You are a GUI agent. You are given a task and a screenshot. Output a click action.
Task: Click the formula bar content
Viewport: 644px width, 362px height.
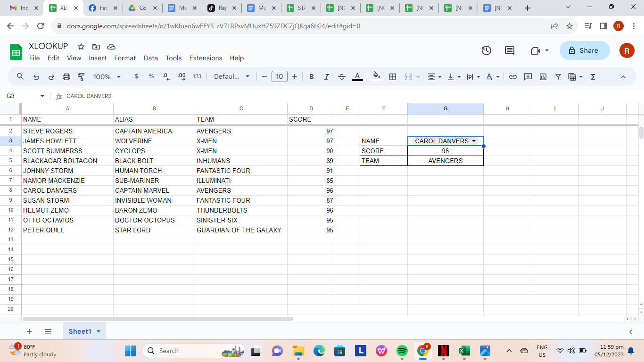(89, 96)
